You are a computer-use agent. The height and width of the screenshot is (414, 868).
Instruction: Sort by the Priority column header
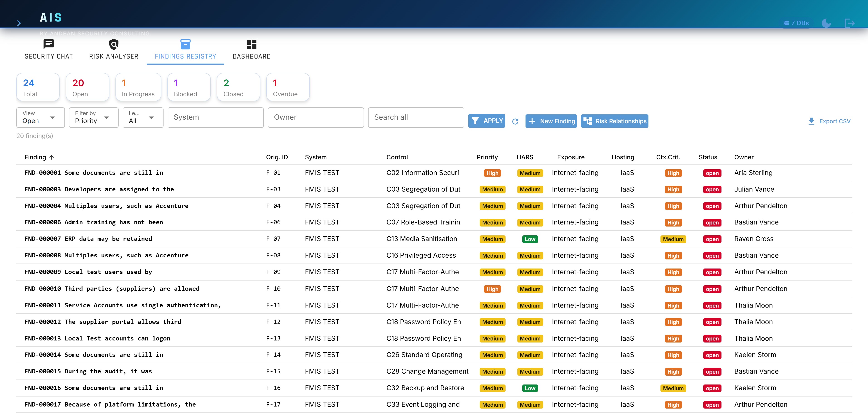487,157
